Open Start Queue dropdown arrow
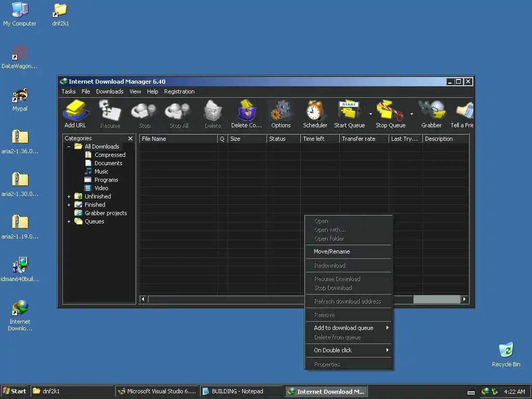 click(x=370, y=114)
